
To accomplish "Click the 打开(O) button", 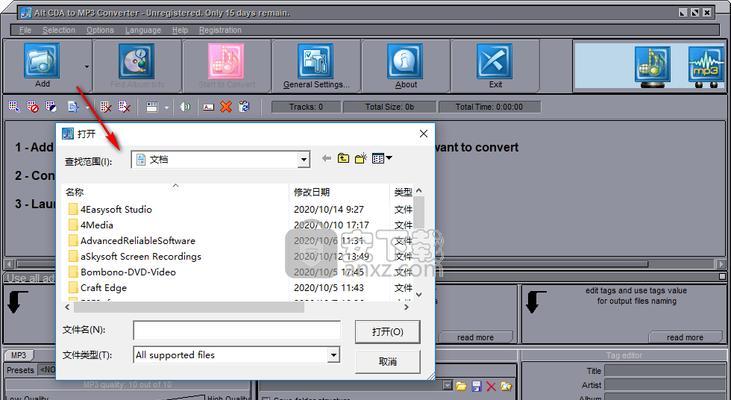I will click(x=387, y=331).
